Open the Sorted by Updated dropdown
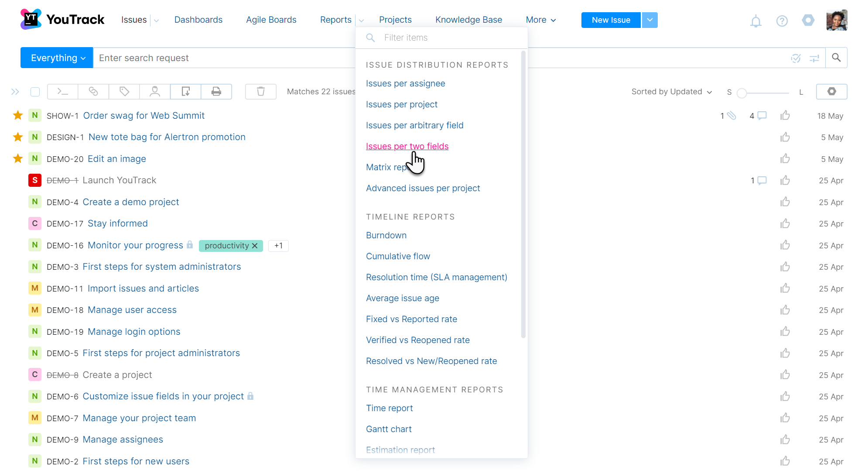The width and height of the screenshot is (868, 474). 671,92
